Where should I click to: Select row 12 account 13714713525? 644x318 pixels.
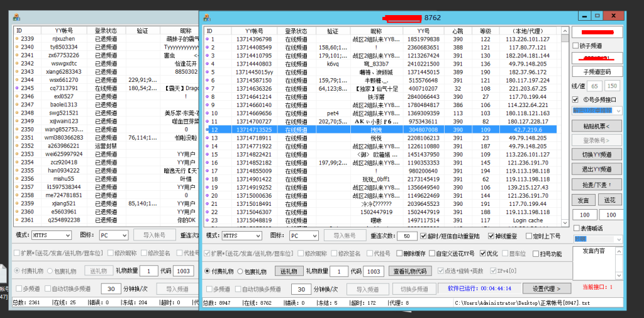[380, 130]
